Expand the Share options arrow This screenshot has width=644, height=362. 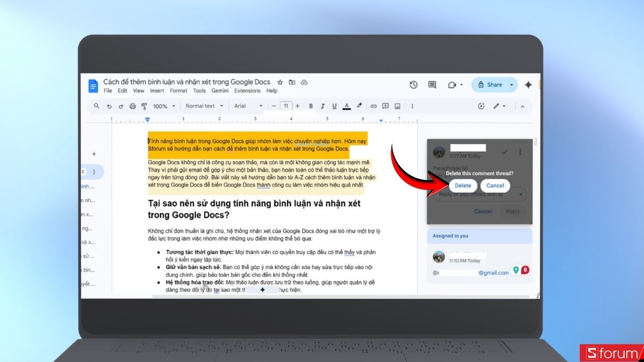coord(511,85)
